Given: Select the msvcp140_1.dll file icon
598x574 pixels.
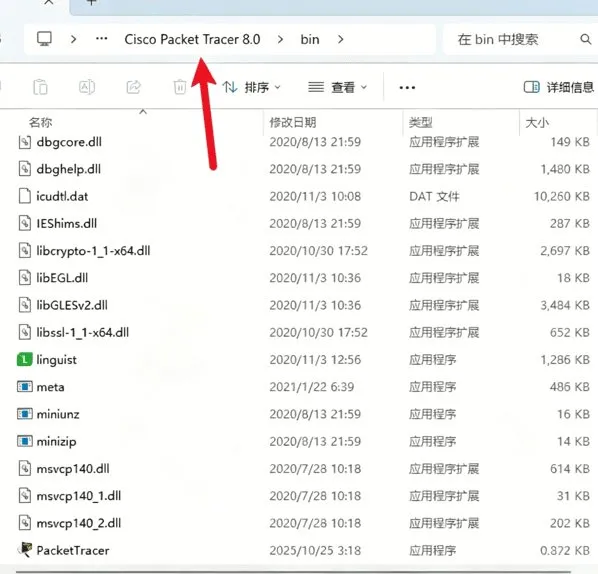Looking at the screenshot, I should [x=25, y=496].
